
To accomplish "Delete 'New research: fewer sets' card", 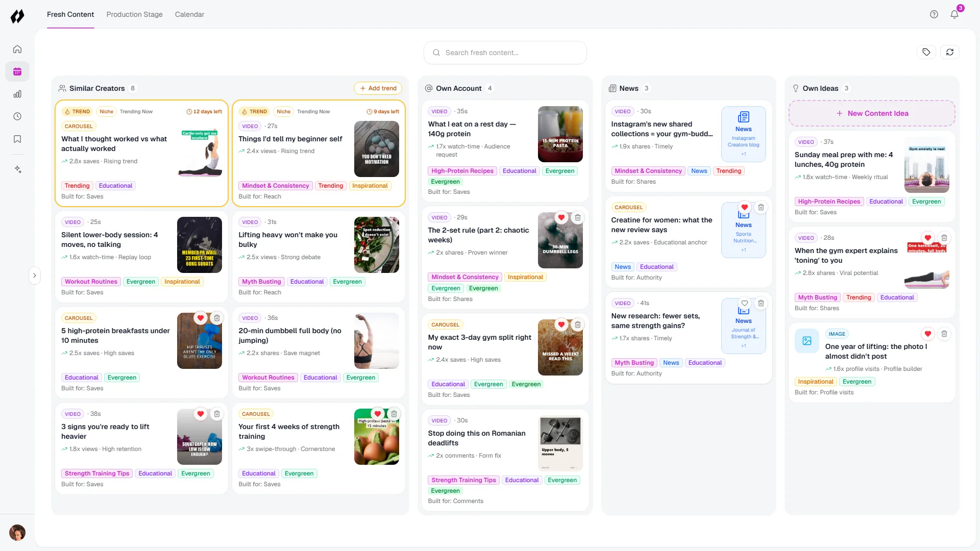I will (761, 303).
